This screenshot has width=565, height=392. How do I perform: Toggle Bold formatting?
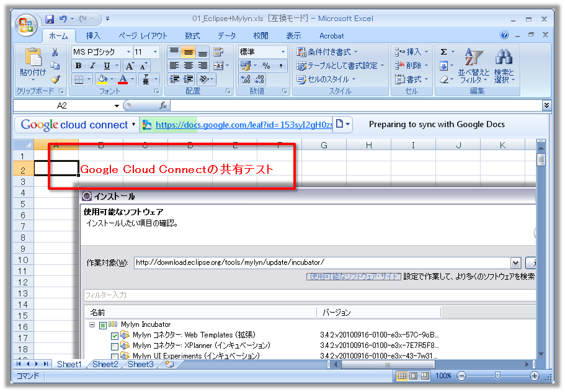[78, 66]
